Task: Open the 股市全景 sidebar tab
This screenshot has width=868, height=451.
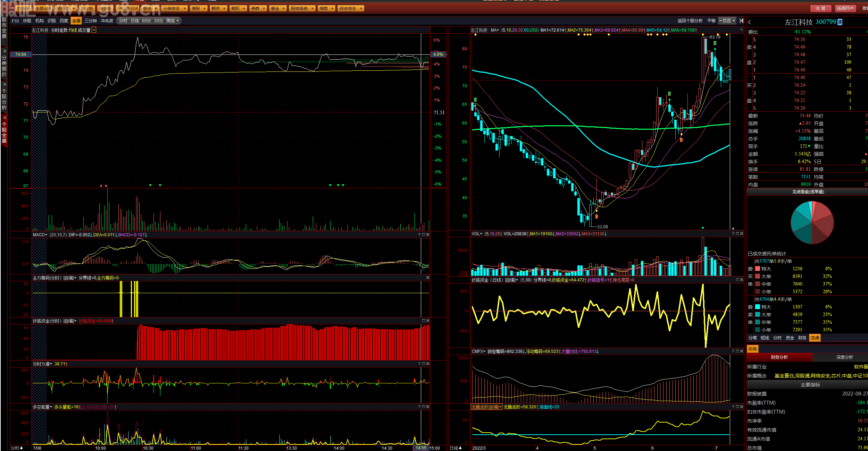Action: coord(4,28)
